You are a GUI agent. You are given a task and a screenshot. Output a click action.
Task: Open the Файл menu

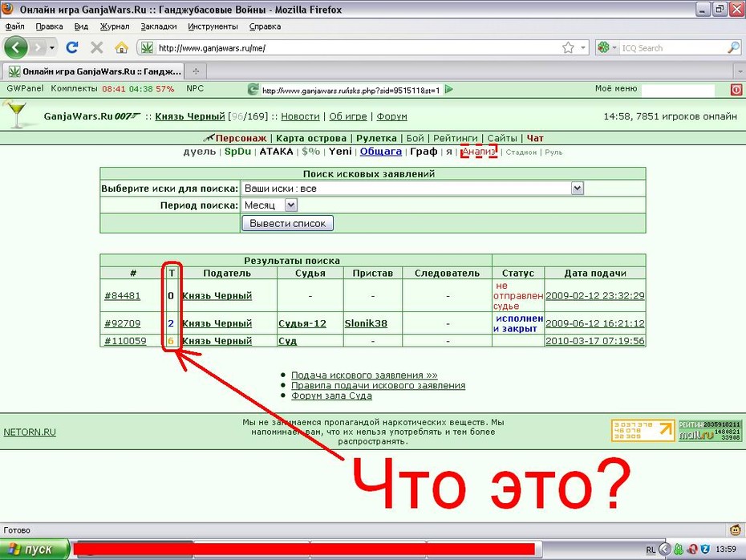point(14,26)
